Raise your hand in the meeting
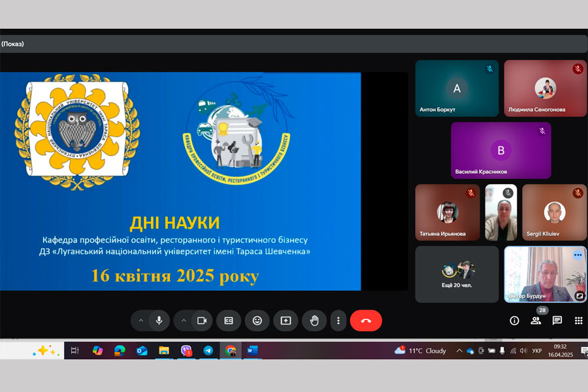 [x=314, y=320]
